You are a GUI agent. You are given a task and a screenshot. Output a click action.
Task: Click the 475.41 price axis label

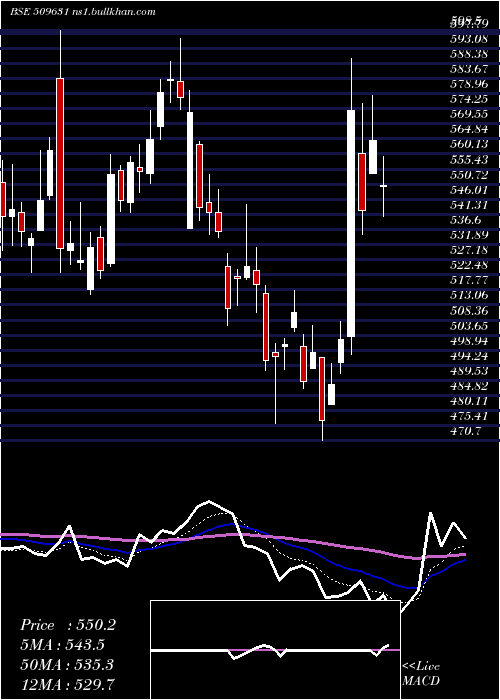tap(469, 417)
